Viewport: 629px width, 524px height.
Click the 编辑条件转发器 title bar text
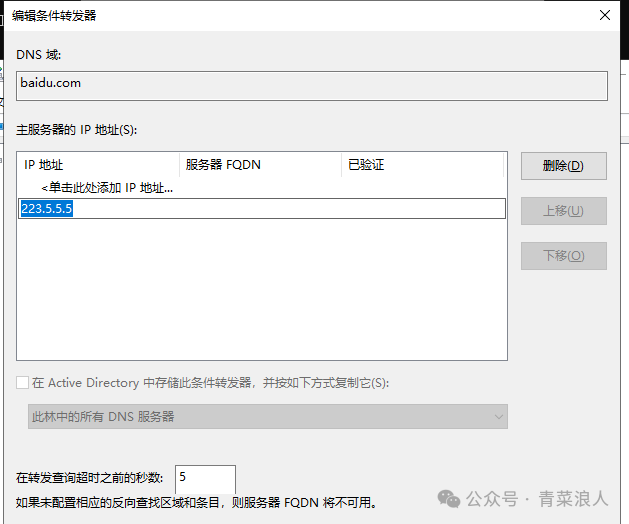[55, 15]
